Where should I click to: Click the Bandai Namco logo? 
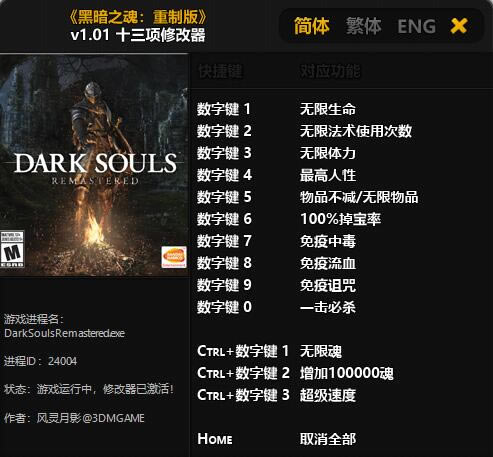(x=174, y=257)
